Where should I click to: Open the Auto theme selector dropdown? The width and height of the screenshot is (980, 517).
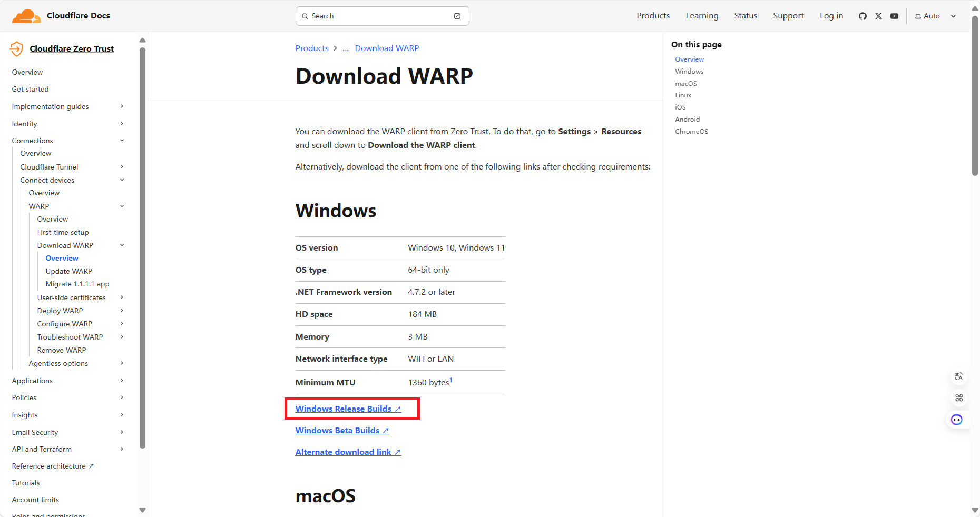pyautogui.click(x=935, y=16)
